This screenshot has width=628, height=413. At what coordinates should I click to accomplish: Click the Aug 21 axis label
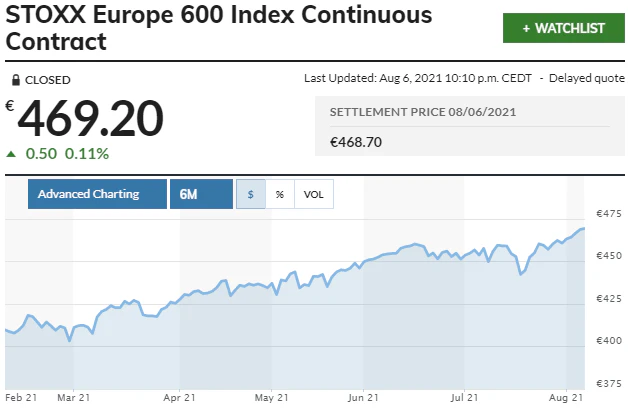click(x=566, y=399)
